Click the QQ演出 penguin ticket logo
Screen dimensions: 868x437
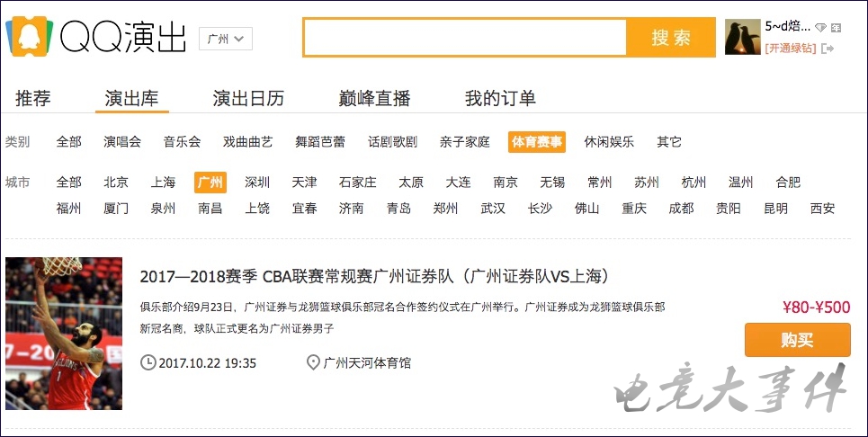29,37
